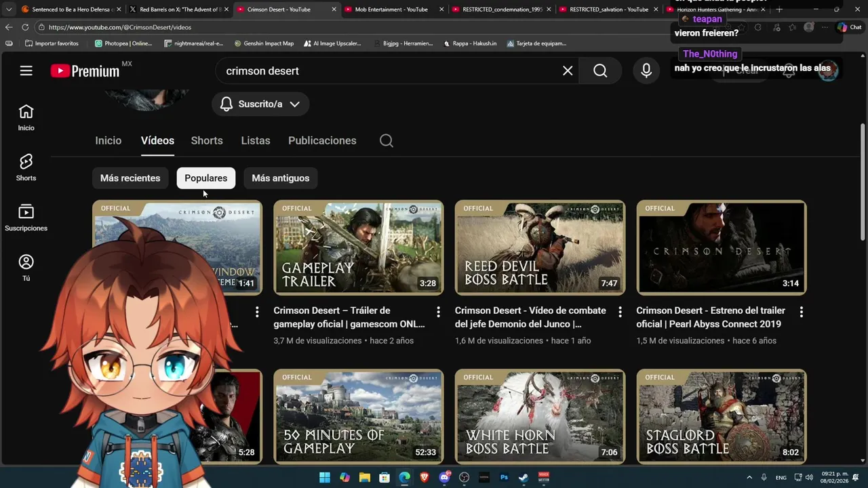Open options menu for Gameplay Trailer video
Image resolution: width=868 pixels, height=488 pixels.
click(x=438, y=312)
